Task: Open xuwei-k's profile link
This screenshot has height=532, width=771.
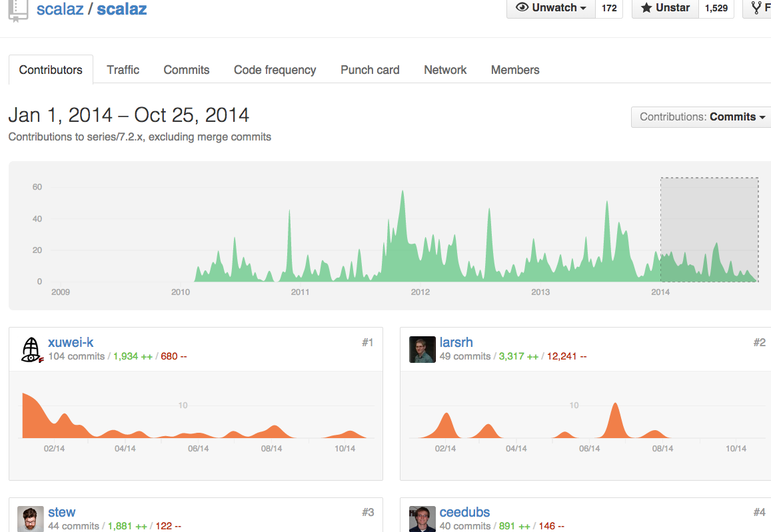Action: click(x=71, y=342)
